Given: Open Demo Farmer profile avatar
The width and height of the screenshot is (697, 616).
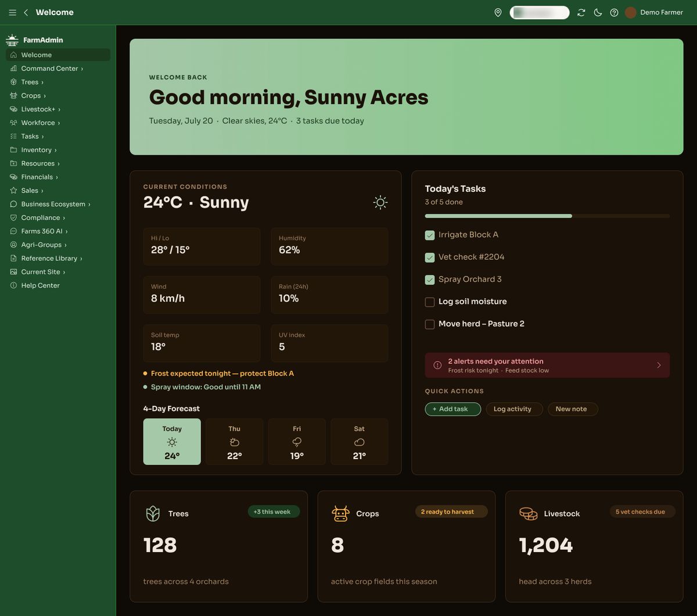Looking at the screenshot, I should [x=631, y=12].
